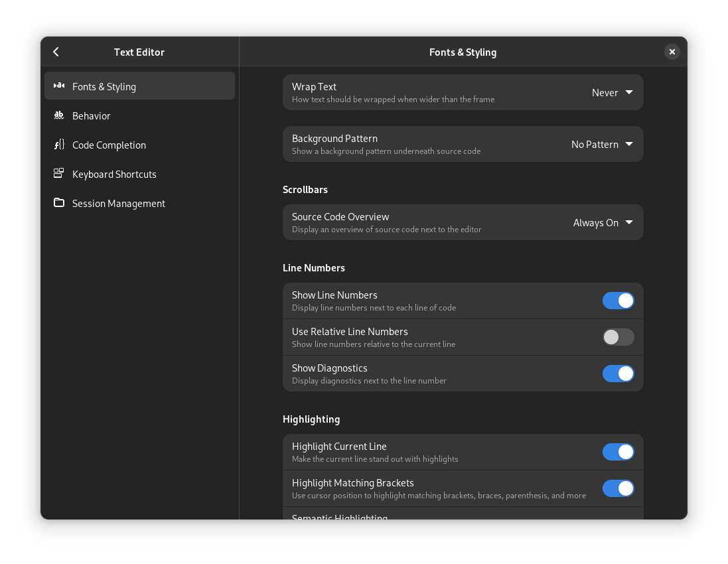Click 'Show line numbers relative to the current line' text

pos(373,344)
